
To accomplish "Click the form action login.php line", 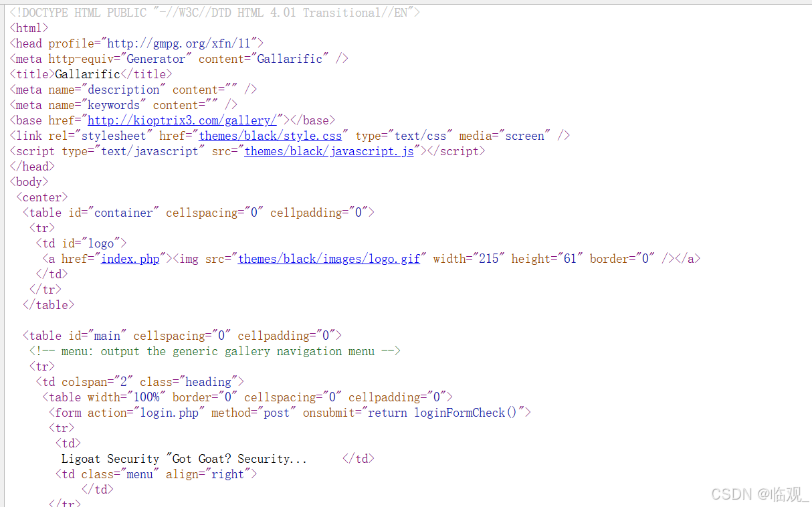I will [x=290, y=413].
